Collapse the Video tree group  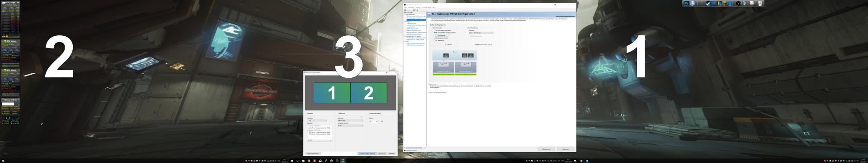tap(405, 42)
